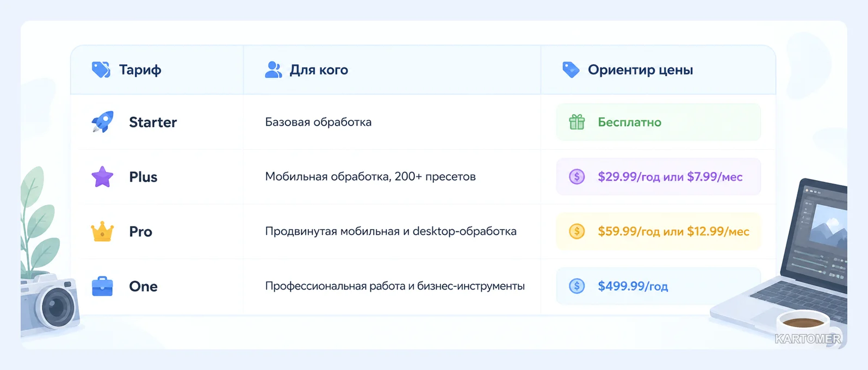The image size is (868, 370).
Task: Click the purple star icon for Plus
Action: tap(102, 177)
